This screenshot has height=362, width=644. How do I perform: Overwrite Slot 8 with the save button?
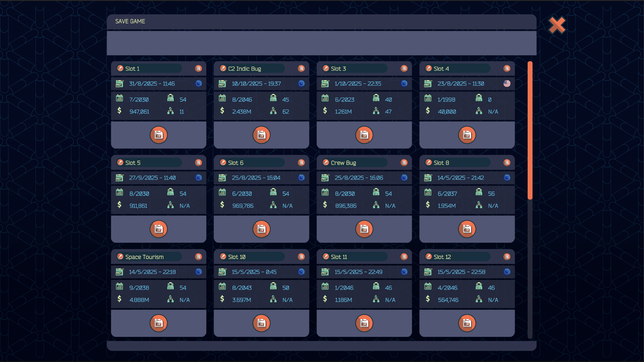[467, 229]
